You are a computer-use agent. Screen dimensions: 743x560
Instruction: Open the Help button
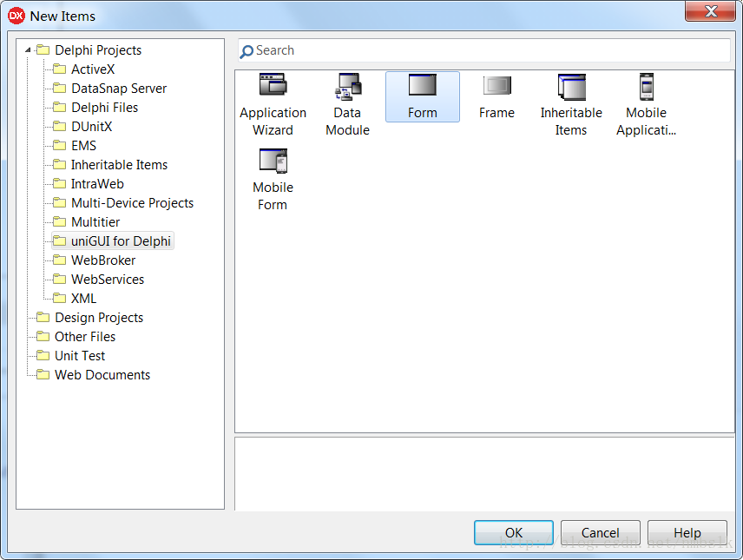coord(687,532)
